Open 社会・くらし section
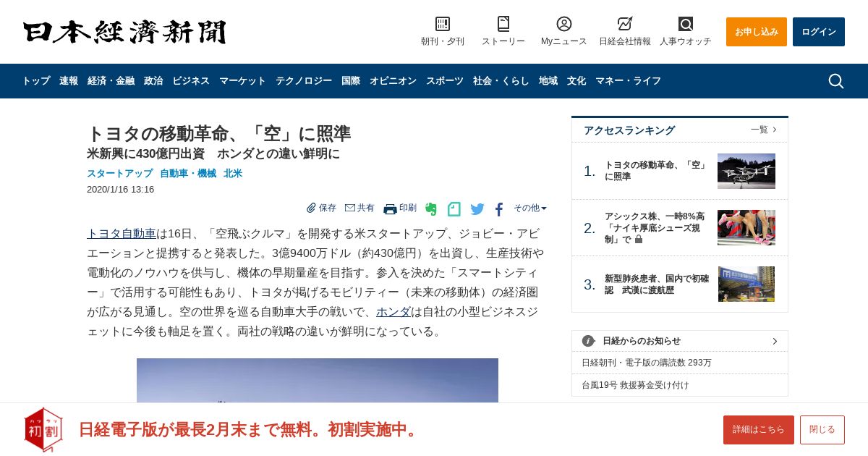868x456 pixels. pos(501,81)
